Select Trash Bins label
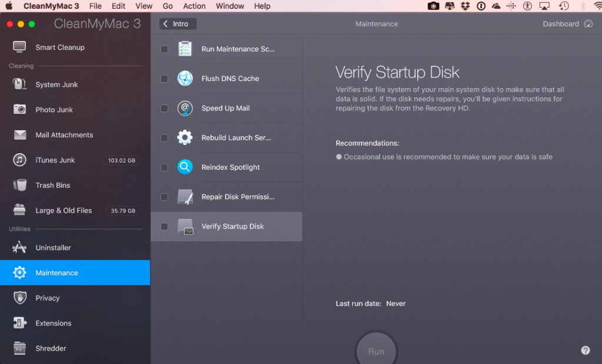The image size is (602, 364). [x=52, y=186]
